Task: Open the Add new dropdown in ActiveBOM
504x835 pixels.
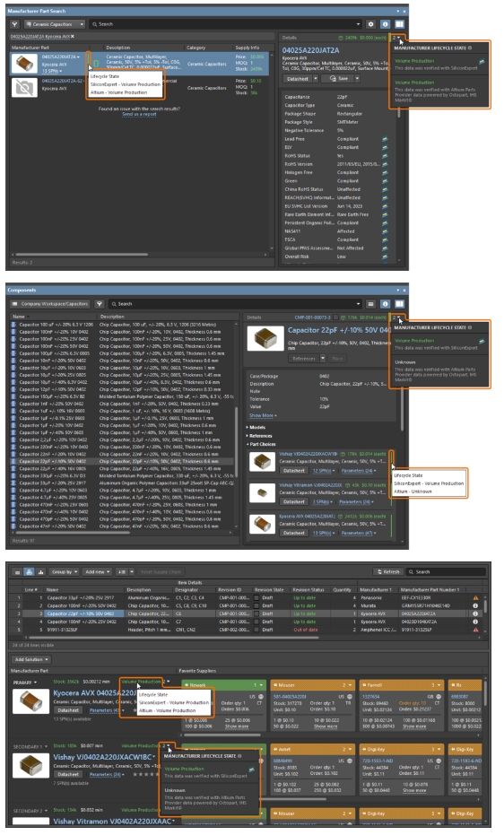Action: [x=98, y=571]
